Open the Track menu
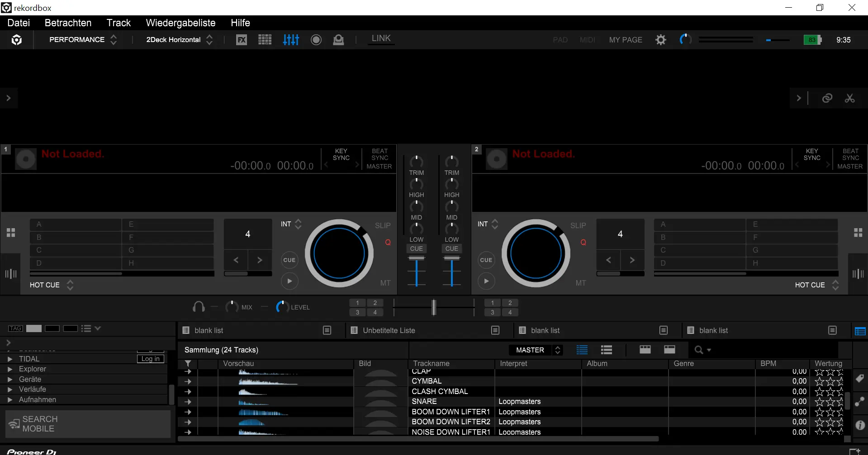The image size is (868, 455). click(119, 23)
